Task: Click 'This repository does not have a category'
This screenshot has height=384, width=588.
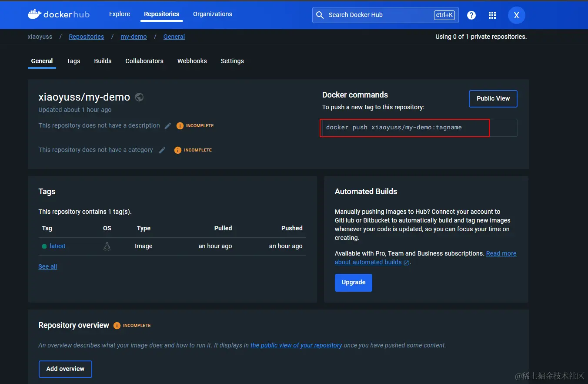Action: pos(96,150)
